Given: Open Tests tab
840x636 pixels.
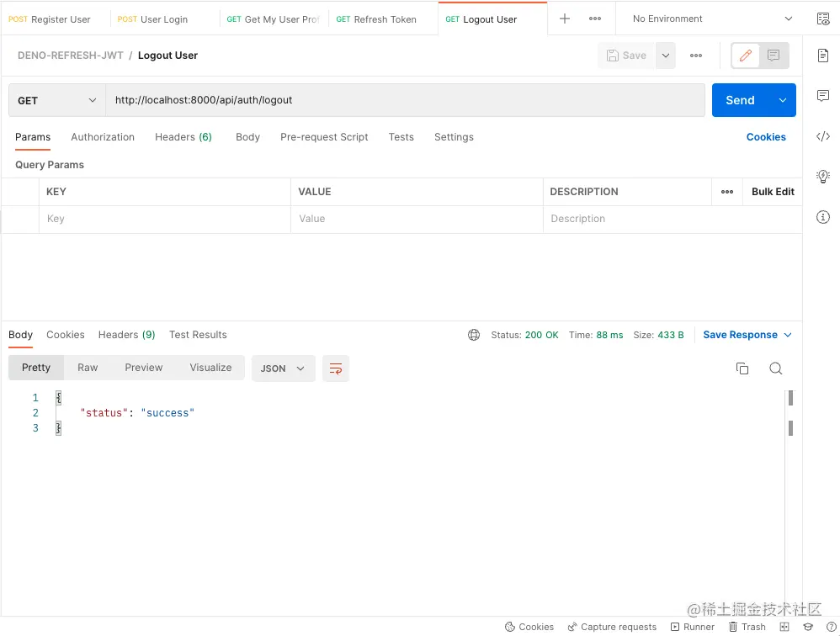Looking at the screenshot, I should [x=401, y=137].
